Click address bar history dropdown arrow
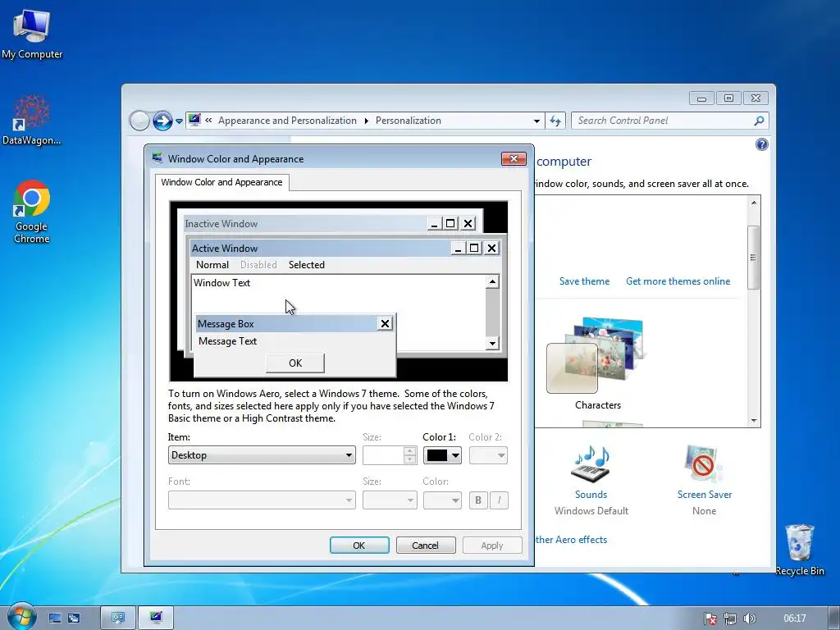This screenshot has height=630, width=840. coord(536,121)
